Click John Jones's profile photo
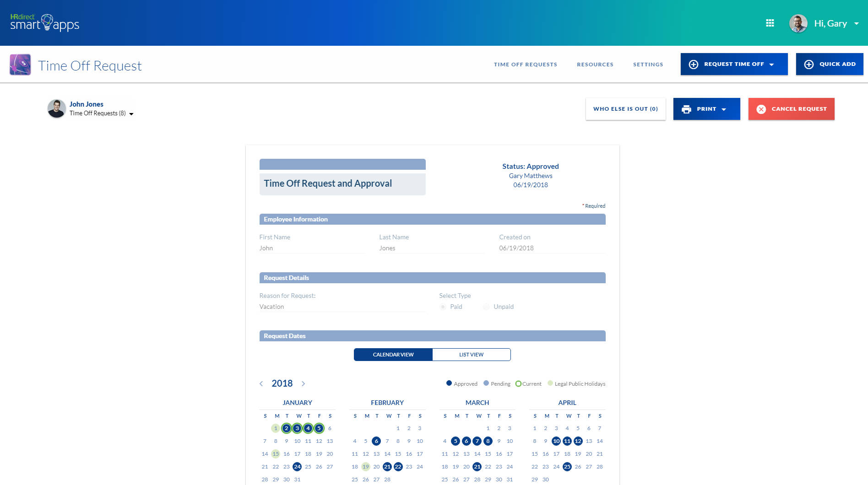This screenshot has width=868, height=485. [56, 108]
